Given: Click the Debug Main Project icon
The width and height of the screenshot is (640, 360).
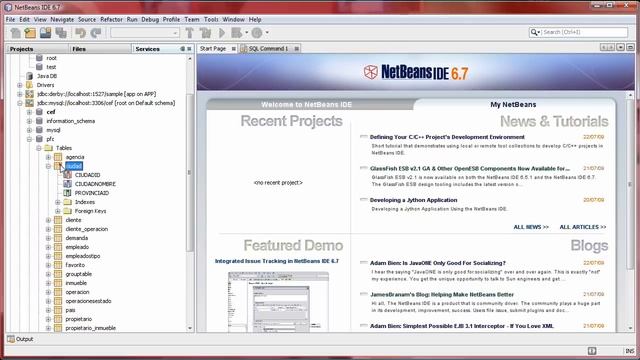Looking at the screenshot, I should [x=236, y=33].
